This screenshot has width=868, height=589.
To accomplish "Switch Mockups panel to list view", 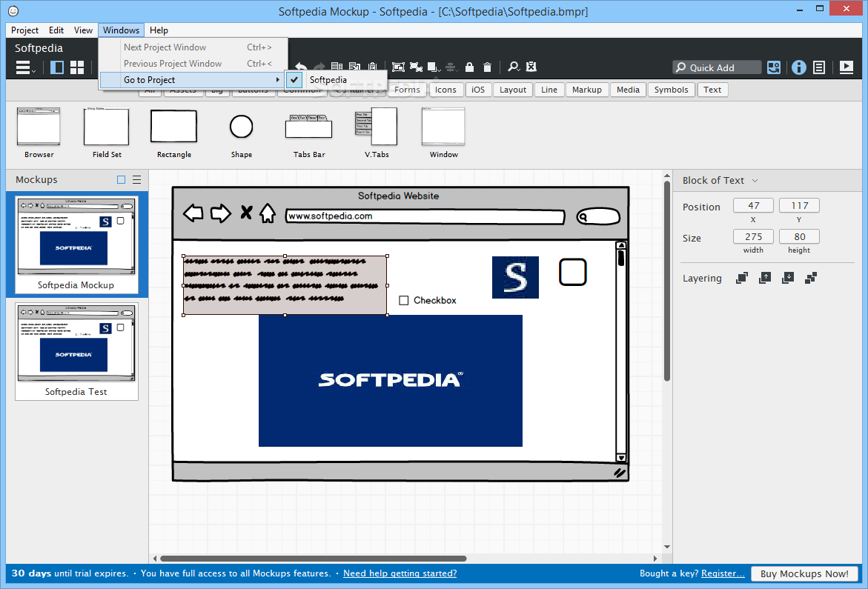I will click(x=136, y=180).
